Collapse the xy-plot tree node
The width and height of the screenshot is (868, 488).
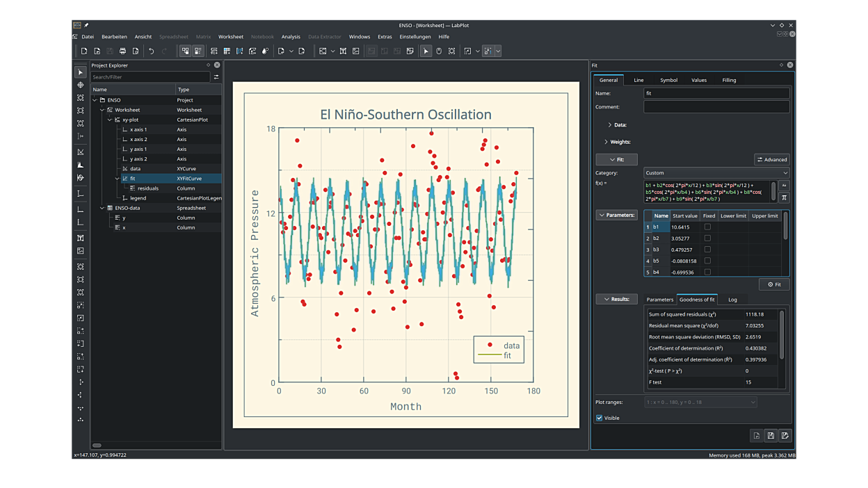109,120
